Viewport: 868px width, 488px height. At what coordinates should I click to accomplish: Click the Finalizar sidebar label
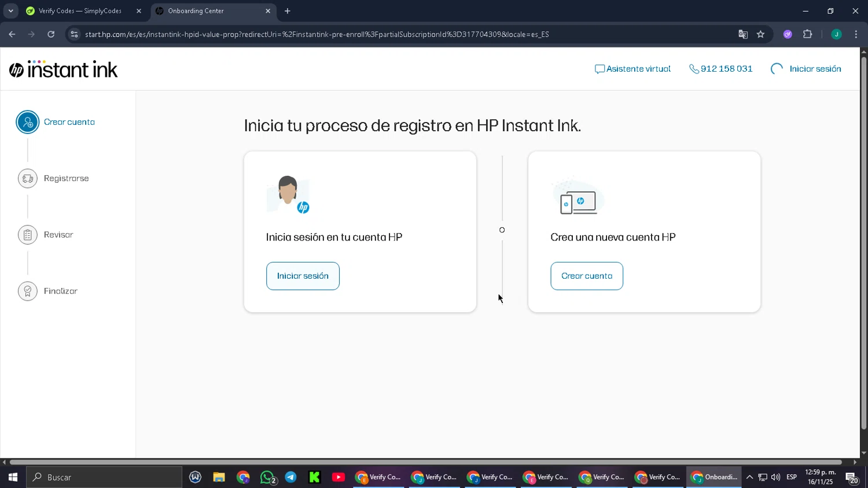click(61, 291)
